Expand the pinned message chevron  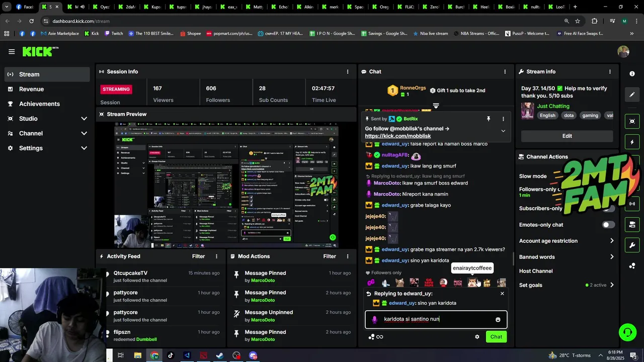pos(503,131)
